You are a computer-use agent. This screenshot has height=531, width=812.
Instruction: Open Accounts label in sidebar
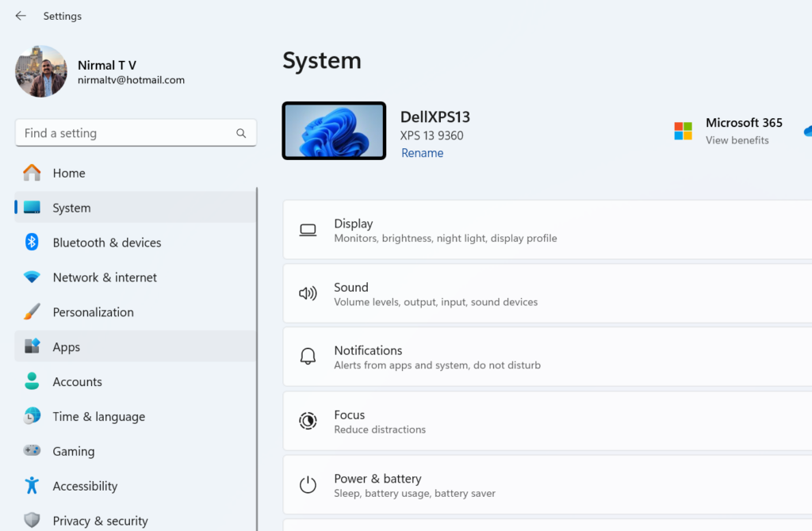[77, 381]
